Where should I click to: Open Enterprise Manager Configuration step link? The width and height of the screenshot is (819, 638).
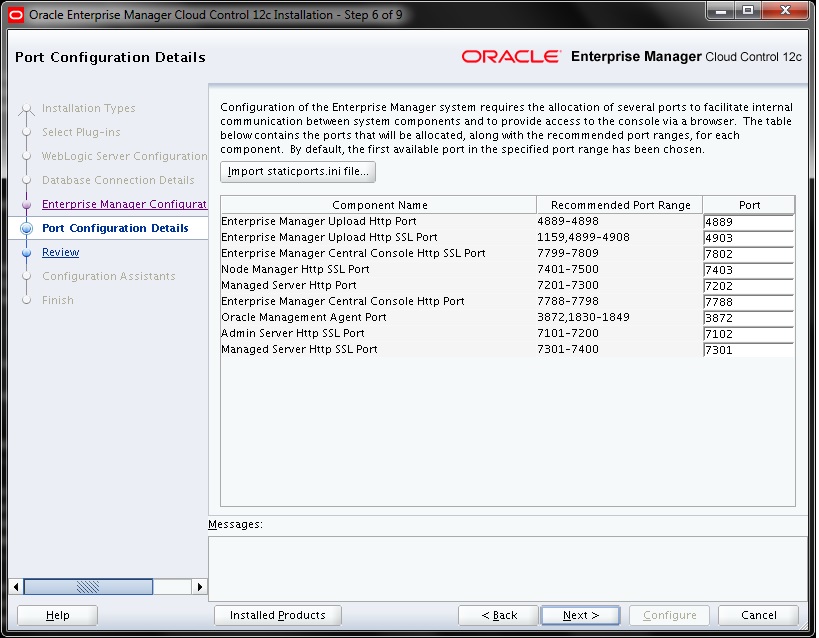[124, 204]
